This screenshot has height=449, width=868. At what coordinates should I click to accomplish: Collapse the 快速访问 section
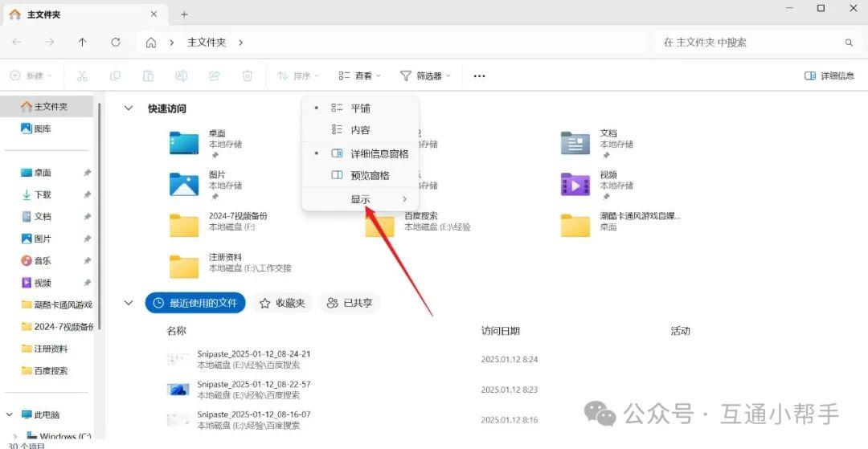click(129, 108)
